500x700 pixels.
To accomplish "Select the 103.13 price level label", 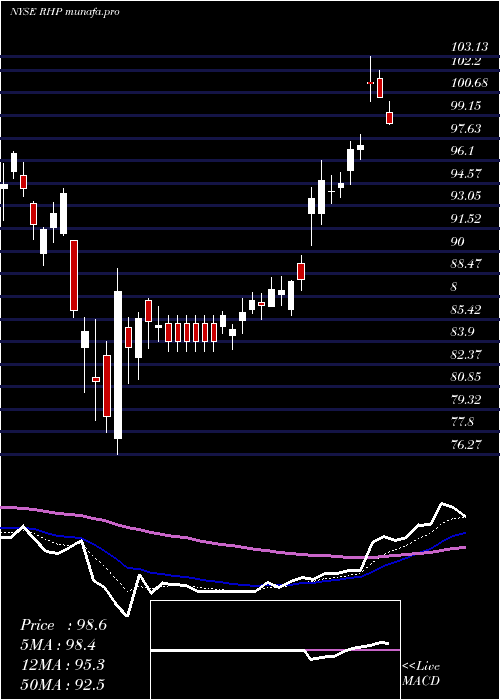I will (469, 47).
